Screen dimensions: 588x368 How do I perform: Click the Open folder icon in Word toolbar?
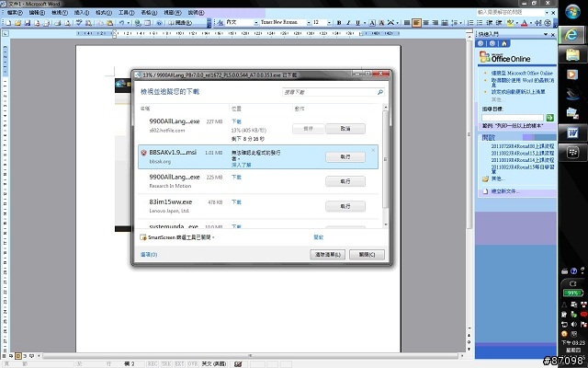pos(17,23)
